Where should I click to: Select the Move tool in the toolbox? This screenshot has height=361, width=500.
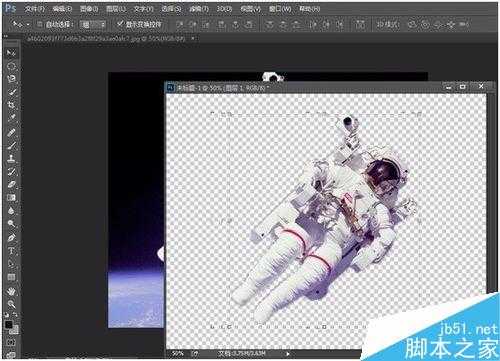click(11, 53)
